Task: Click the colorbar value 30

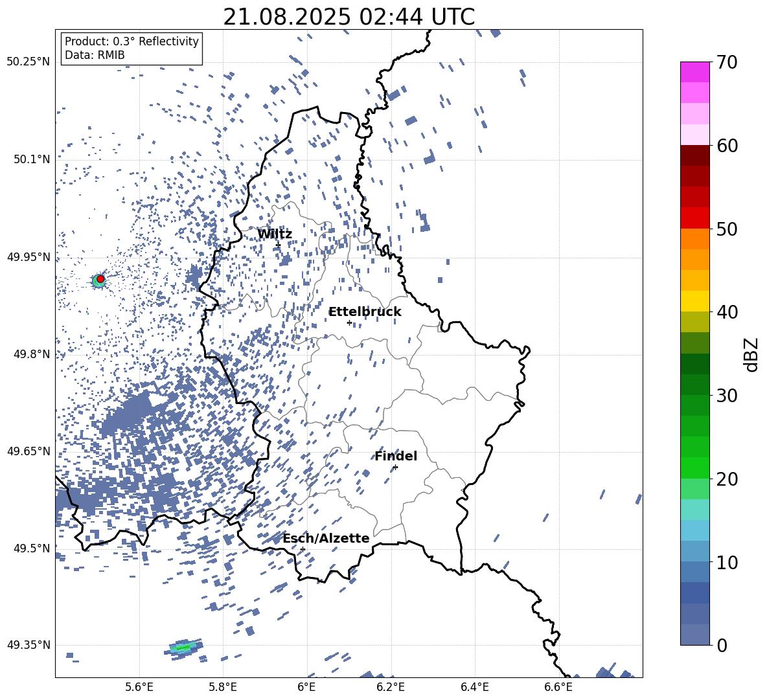Action: coord(727,396)
